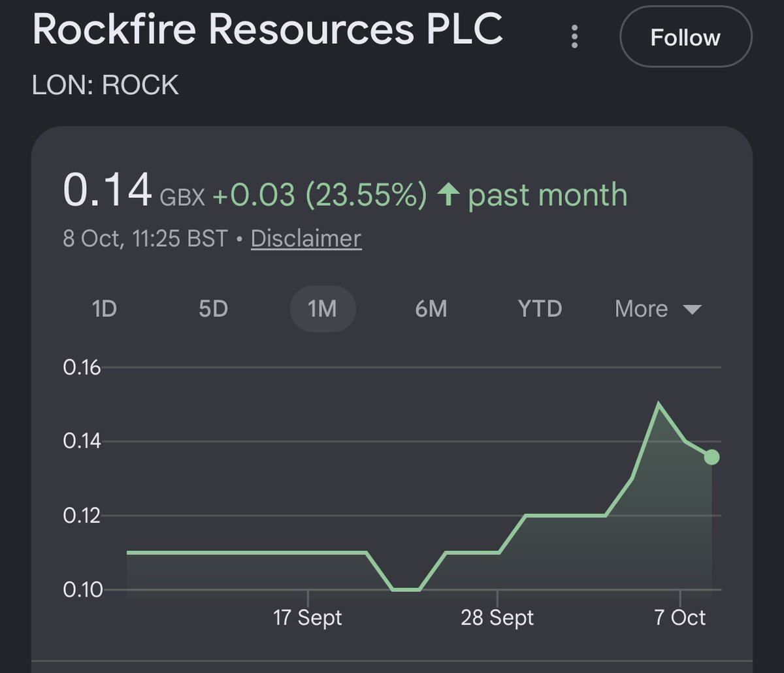This screenshot has height=673, width=784.
Task: Click the LON: ROCK ticker text
Action: pyautogui.click(x=105, y=86)
